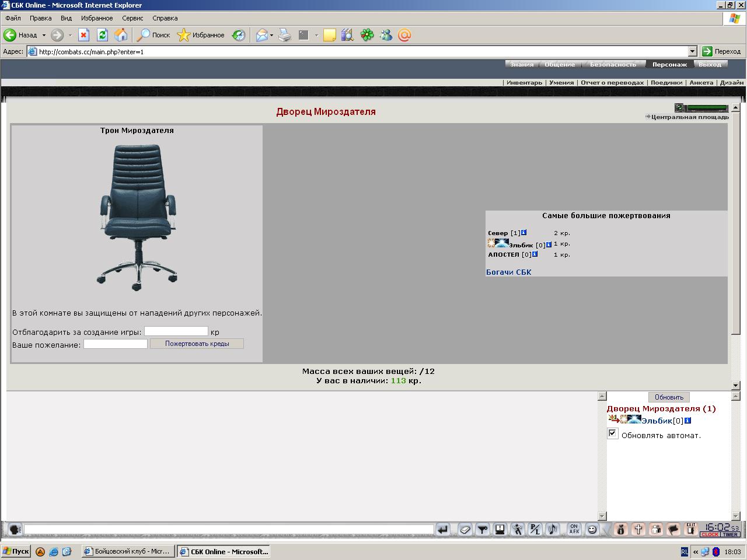Go to Центральная площадь
The width and height of the screenshot is (747, 560).
click(x=690, y=117)
